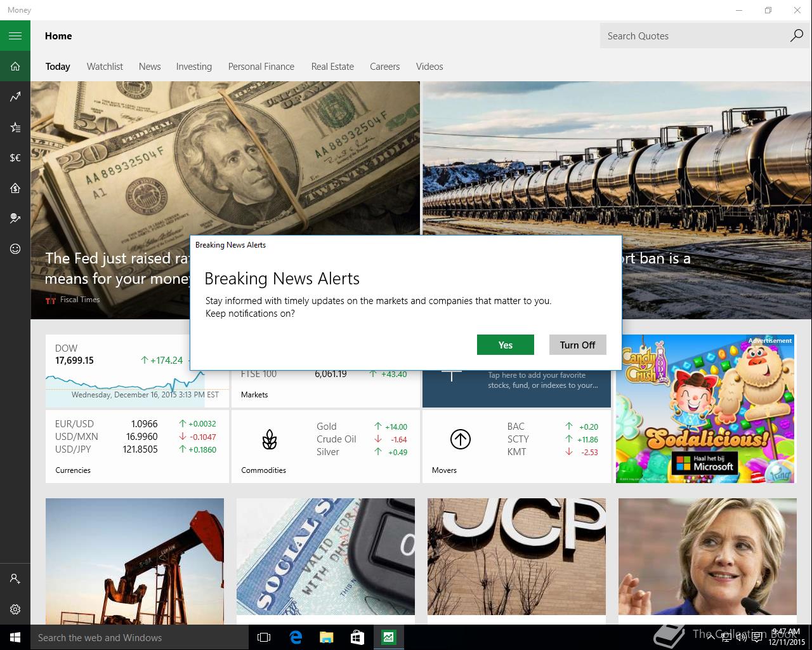Open the Personal Finance tab
The image size is (812, 650).
tap(261, 67)
